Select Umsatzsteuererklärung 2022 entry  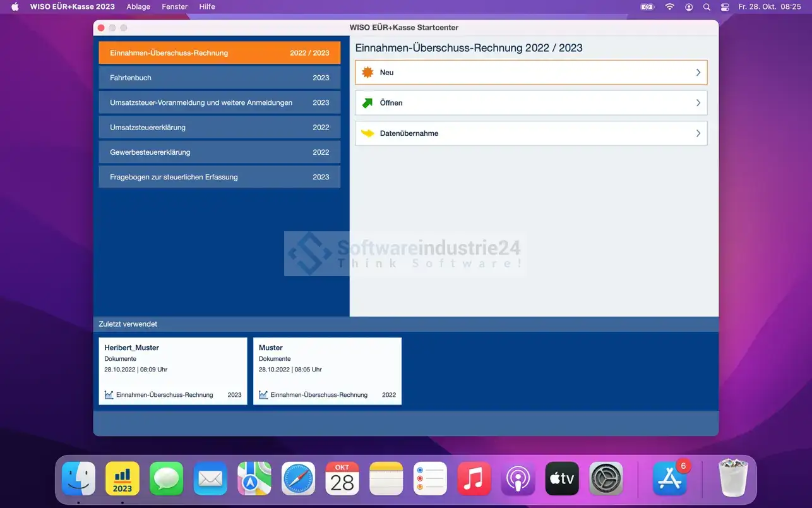[219, 128]
